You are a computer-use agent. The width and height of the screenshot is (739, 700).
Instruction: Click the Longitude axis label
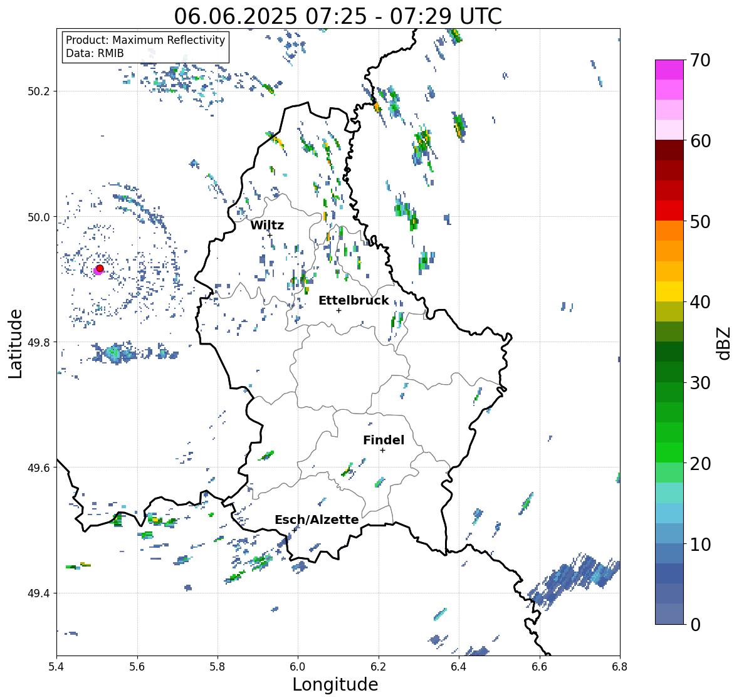[335, 684]
